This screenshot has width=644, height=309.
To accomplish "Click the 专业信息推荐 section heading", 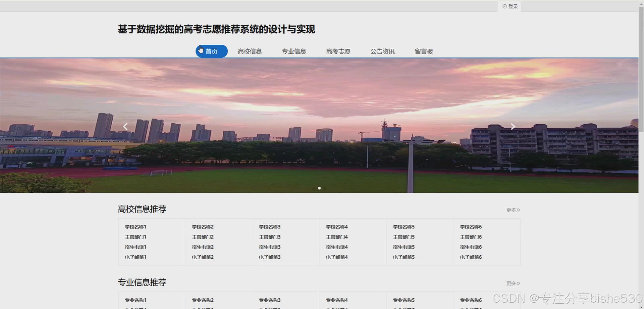I will point(142,282).
